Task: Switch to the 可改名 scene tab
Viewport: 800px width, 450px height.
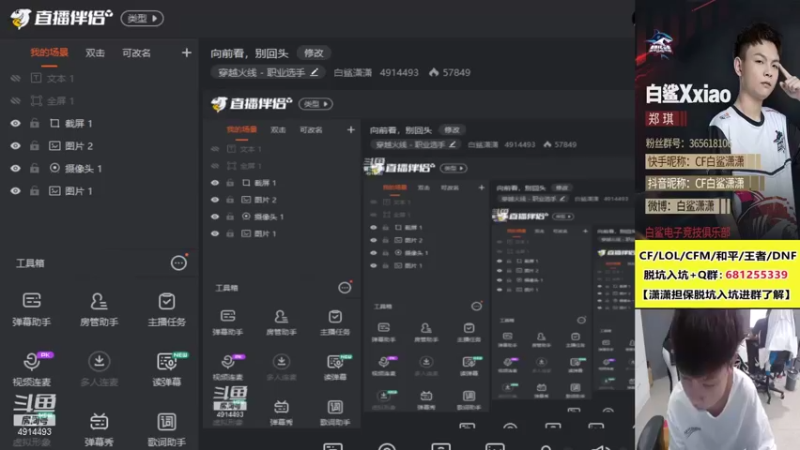Action: pyautogui.click(x=136, y=53)
